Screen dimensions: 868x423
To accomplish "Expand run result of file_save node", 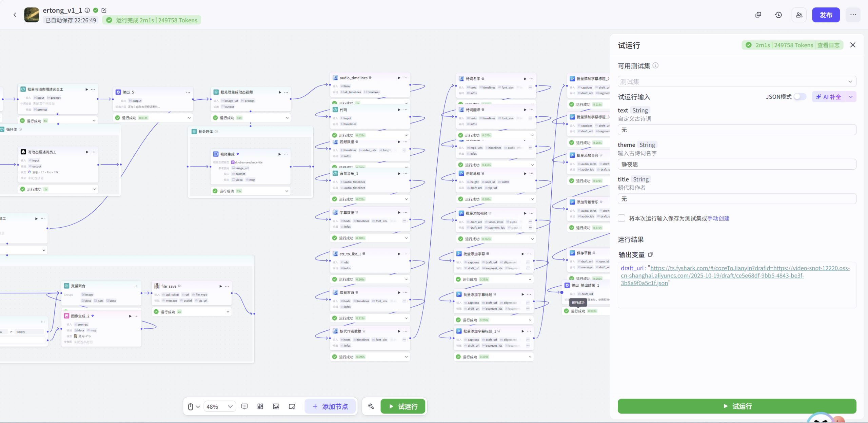I will coord(228,311).
